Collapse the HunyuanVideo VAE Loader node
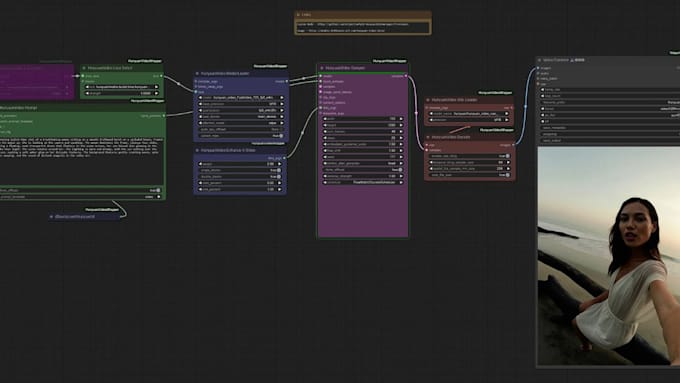The image size is (680, 383). tap(428, 100)
